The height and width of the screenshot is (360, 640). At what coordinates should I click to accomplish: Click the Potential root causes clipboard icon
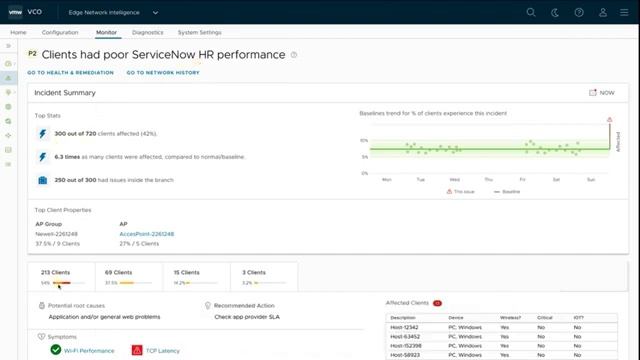42,306
